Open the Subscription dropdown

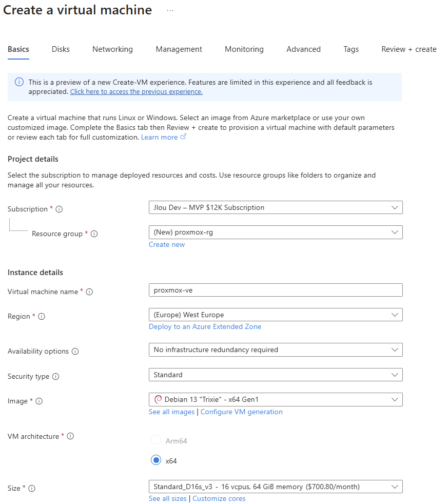click(x=276, y=208)
